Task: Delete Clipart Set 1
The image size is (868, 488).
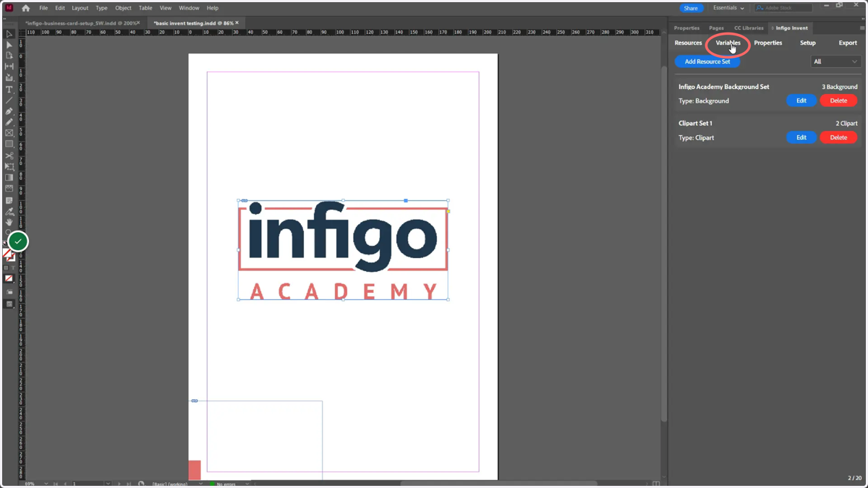Action: [838, 137]
